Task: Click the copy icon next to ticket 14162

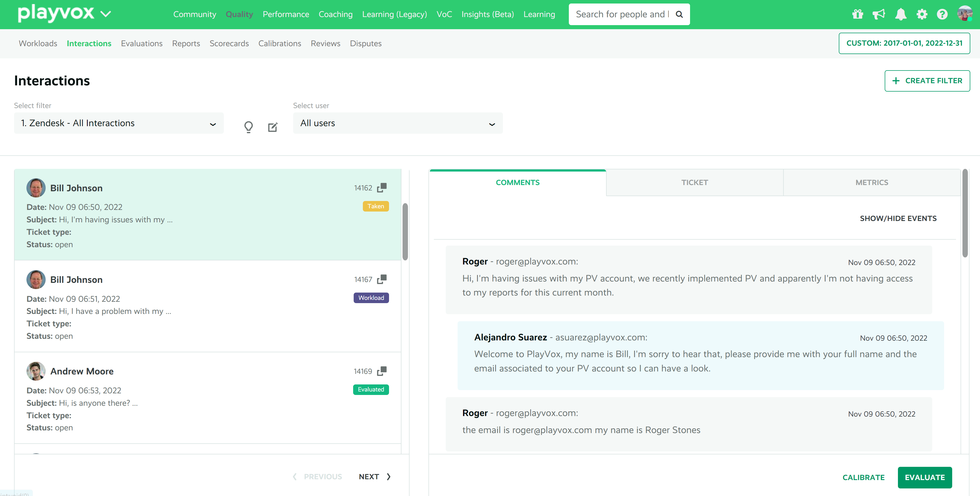Action: (382, 187)
